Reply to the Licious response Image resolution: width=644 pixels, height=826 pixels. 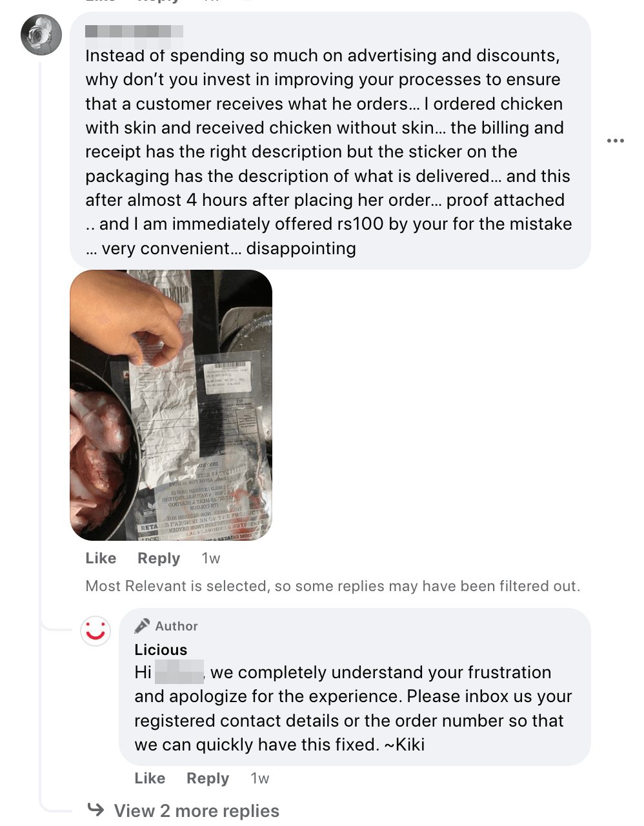coord(208,778)
